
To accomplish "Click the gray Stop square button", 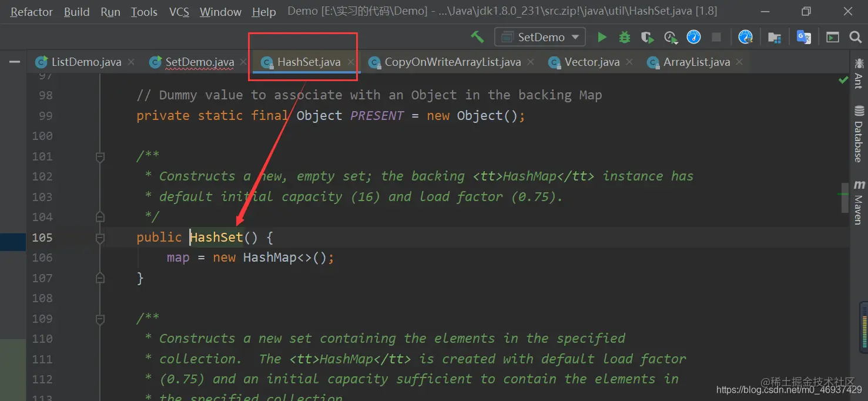I will pos(716,37).
